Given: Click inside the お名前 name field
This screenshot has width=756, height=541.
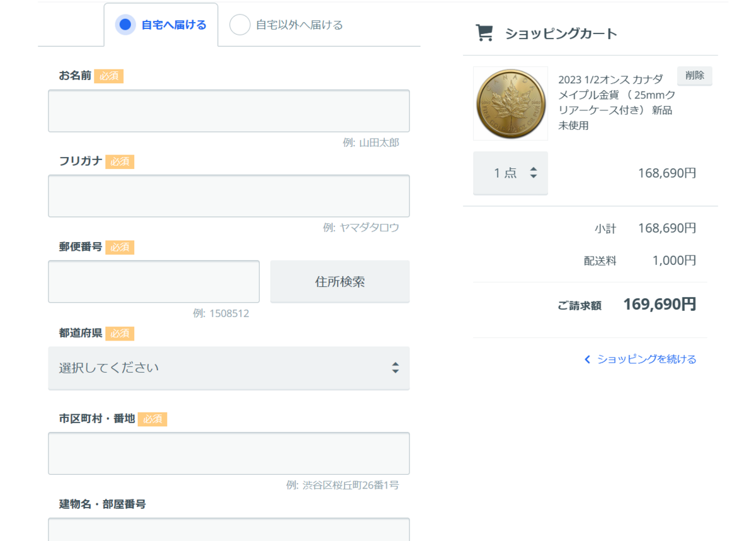Looking at the screenshot, I should coord(229,111).
